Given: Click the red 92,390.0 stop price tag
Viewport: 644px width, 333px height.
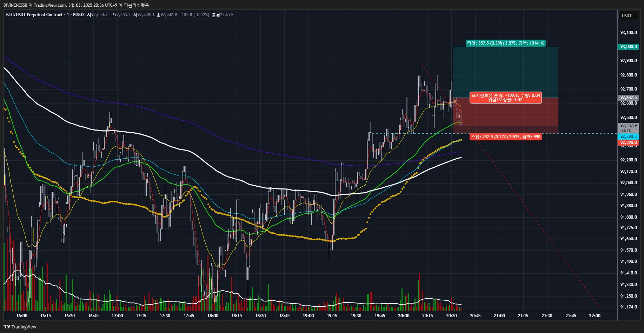Looking at the screenshot, I should [628, 142].
